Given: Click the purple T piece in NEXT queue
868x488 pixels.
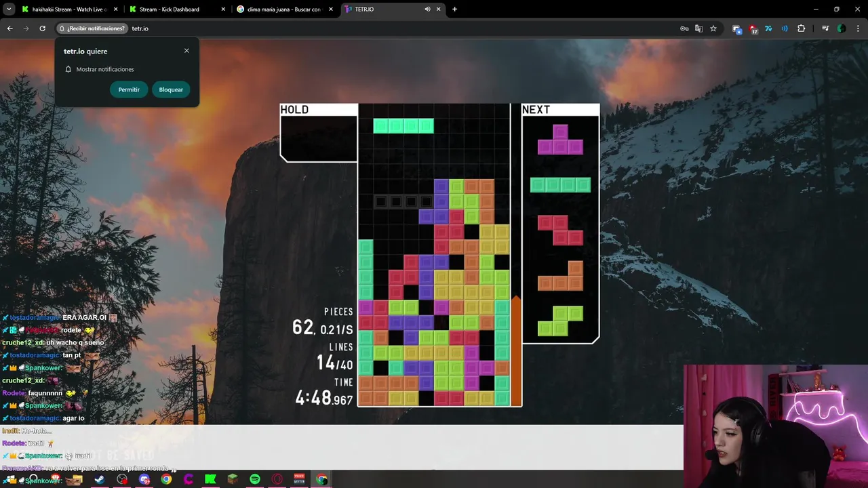Looking at the screenshot, I should 560,140.
